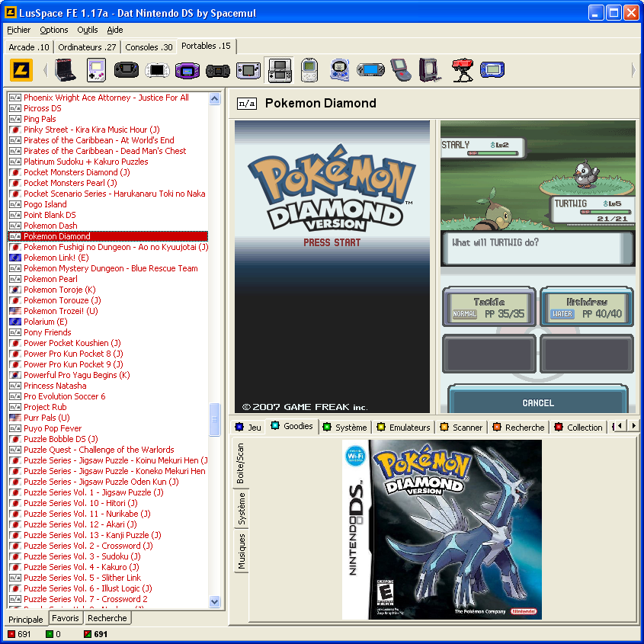This screenshot has width=644, height=644.
Task: Select the vertical Système side tab
Action: click(241, 509)
